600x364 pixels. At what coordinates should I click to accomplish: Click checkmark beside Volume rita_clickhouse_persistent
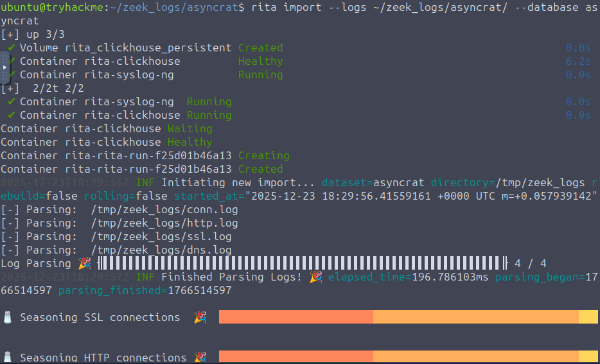coord(11,48)
